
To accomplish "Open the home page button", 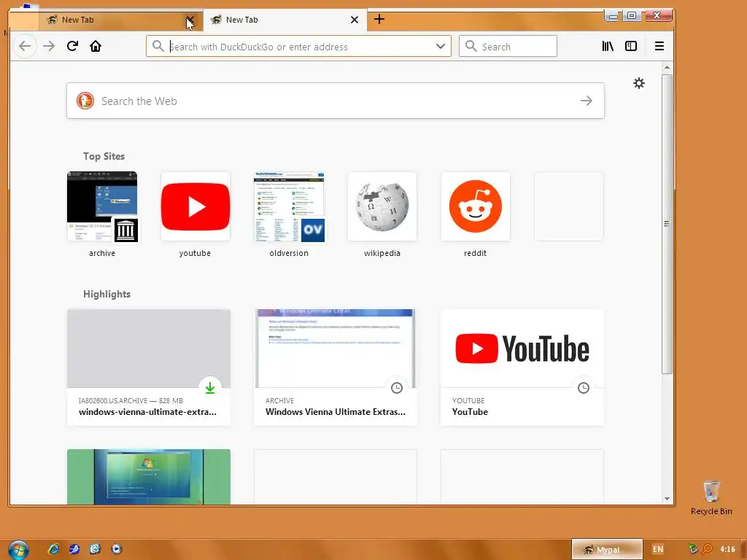I will (96, 46).
